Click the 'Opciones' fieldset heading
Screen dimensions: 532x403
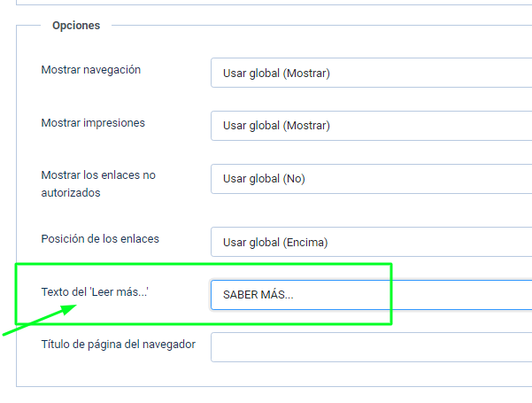click(x=76, y=26)
